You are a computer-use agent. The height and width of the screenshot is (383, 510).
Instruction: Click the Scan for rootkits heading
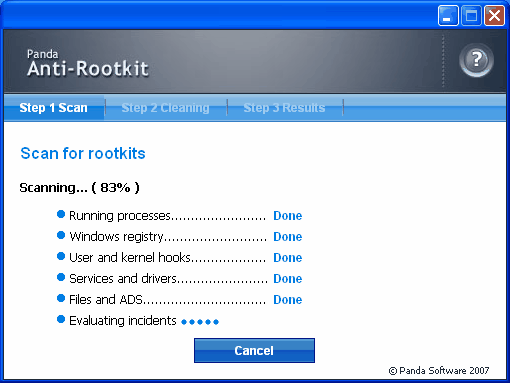pos(83,153)
